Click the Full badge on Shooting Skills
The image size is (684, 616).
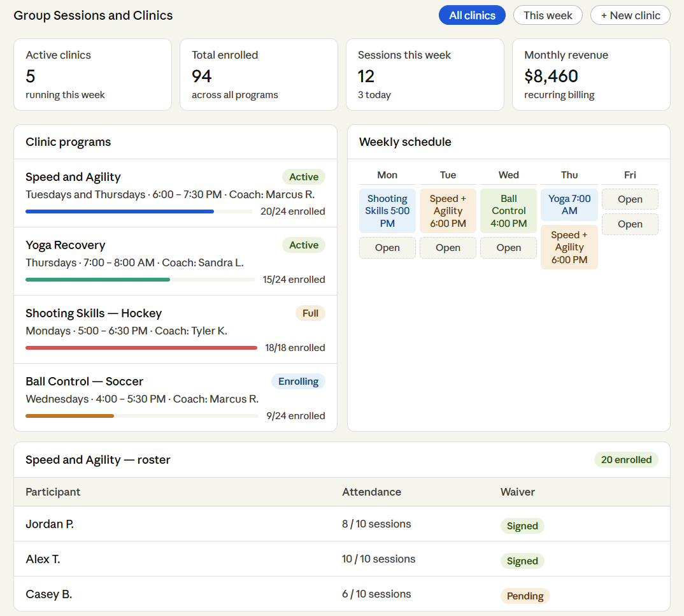click(x=310, y=313)
